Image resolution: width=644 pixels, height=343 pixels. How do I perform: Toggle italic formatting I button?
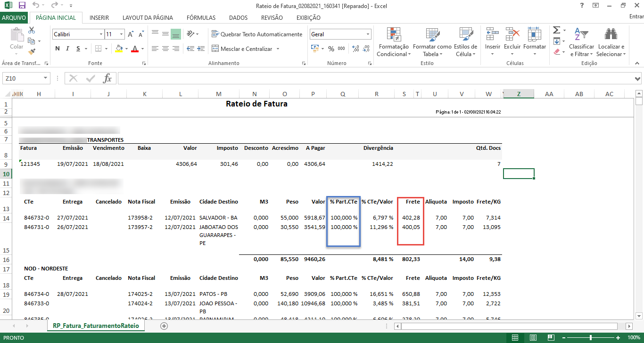tap(68, 49)
